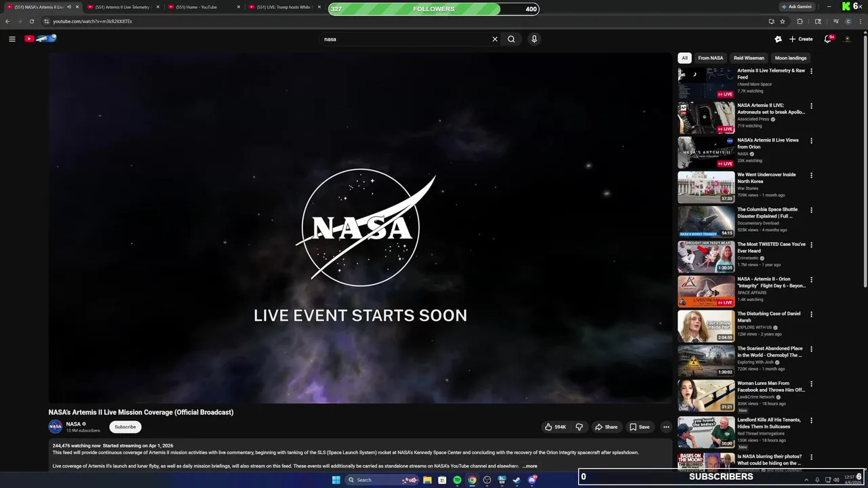Click the search magnifier button
Image resolution: width=868 pixels, height=488 pixels.
(511, 39)
